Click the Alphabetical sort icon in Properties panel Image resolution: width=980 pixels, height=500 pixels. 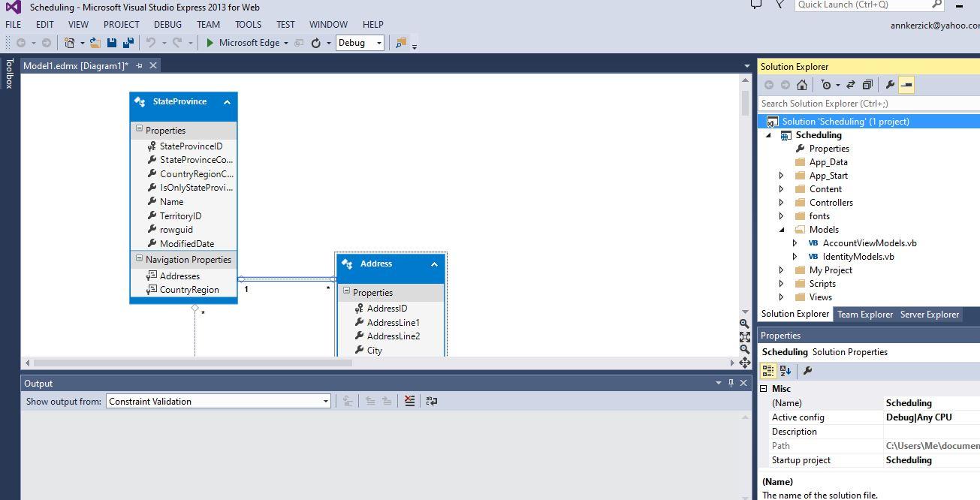(784, 370)
